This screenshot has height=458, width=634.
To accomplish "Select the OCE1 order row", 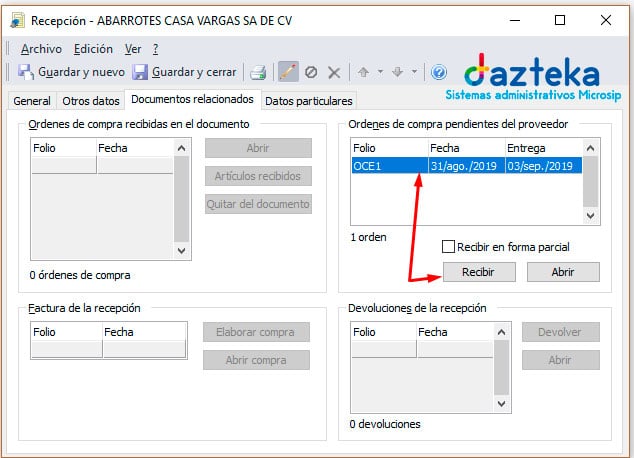I will point(467,166).
